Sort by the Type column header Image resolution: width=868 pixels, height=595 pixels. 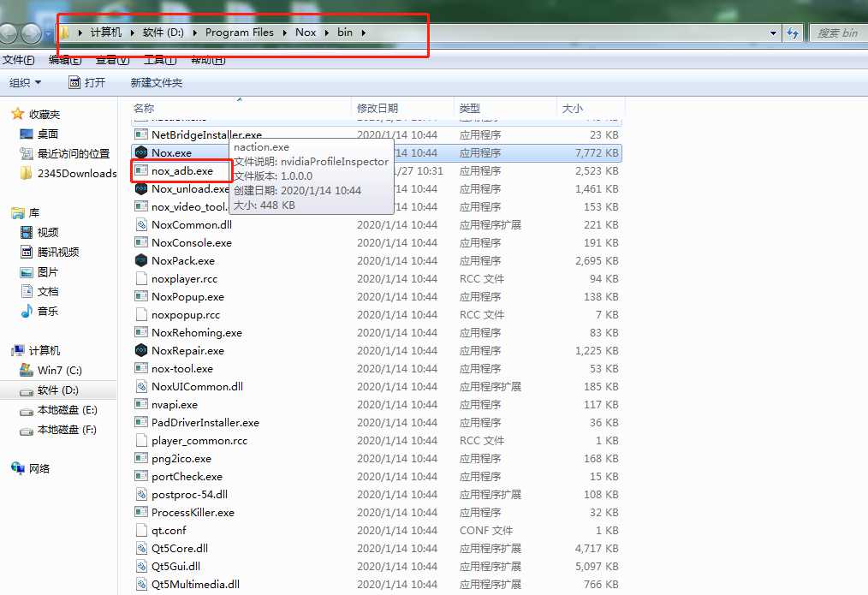(x=505, y=108)
